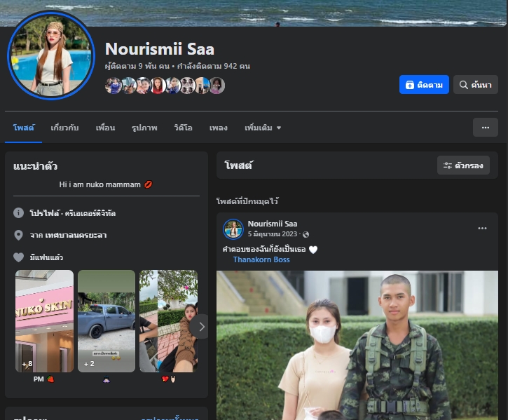Open the วิดีโอ tab
The width and height of the screenshot is (508, 420).
pos(184,128)
